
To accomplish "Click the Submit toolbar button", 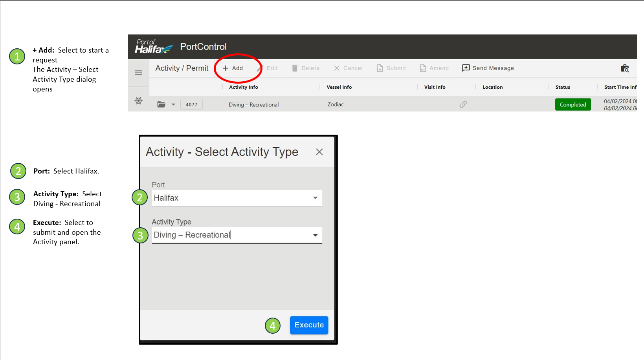I will pyautogui.click(x=391, y=68).
